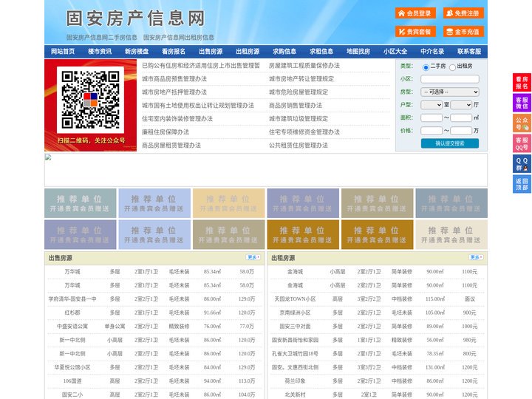This screenshot has height=399, width=532.
Task: Click 固安房产信息网二手房信息 header link
Action: (101, 38)
